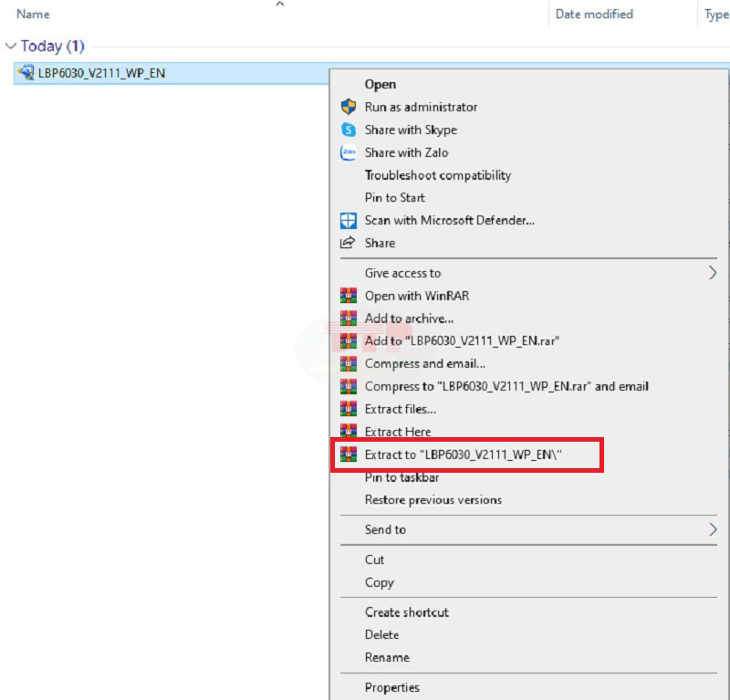
Task: Click WinRAR icon beside Add to archive
Action: [348, 319]
